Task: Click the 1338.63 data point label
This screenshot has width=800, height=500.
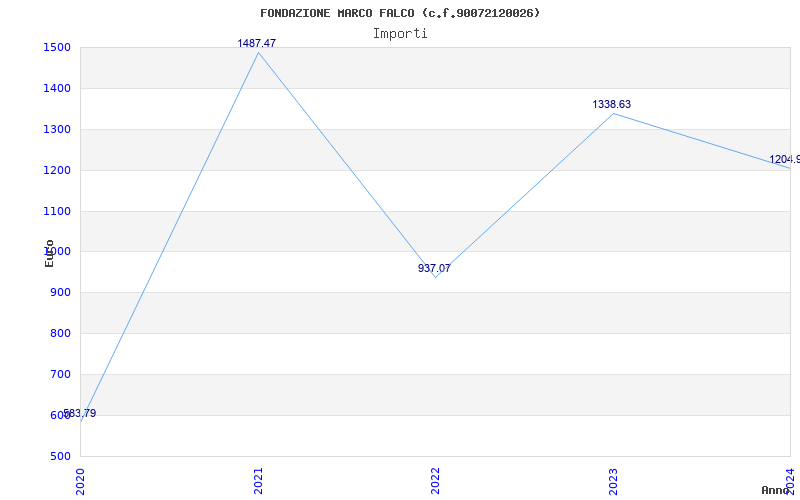Action: (x=611, y=105)
